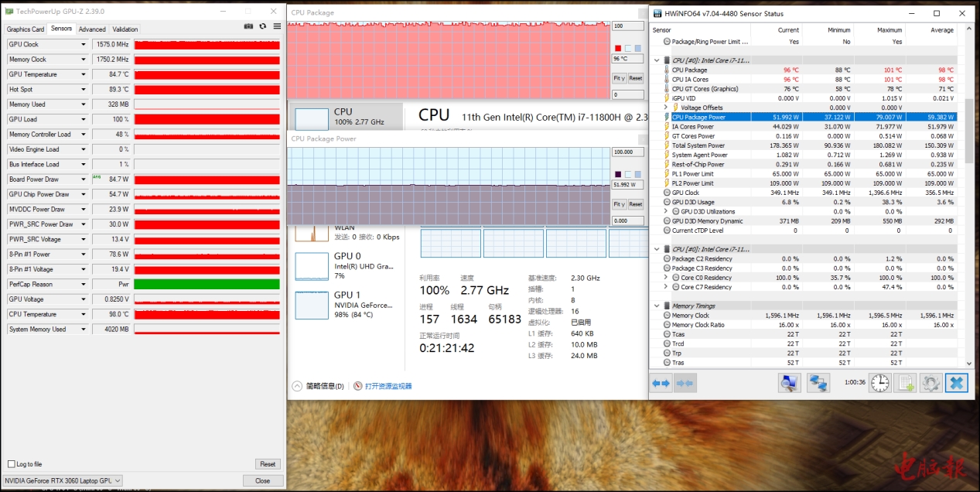Open the Advanced tab in GPU-Z

pyautogui.click(x=92, y=29)
